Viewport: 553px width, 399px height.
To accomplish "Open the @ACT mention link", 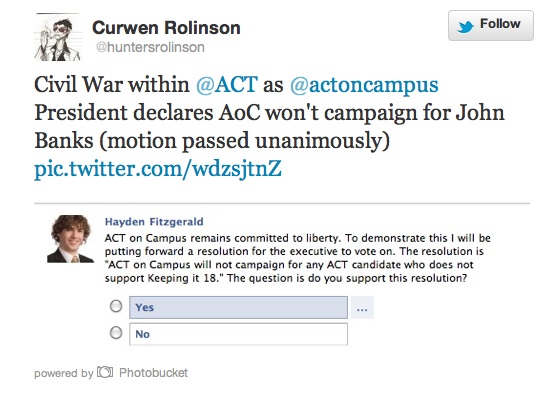I will [227, 85].
